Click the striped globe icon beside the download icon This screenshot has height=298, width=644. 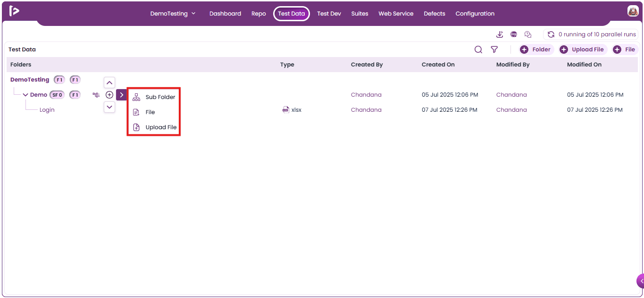pyautogui.click(x=514, y=34)
